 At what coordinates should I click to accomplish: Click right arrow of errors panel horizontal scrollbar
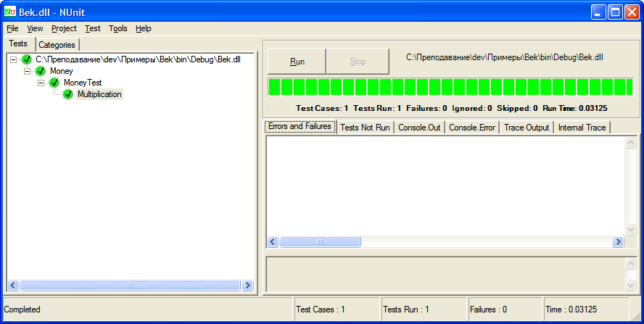coord(618,242)
